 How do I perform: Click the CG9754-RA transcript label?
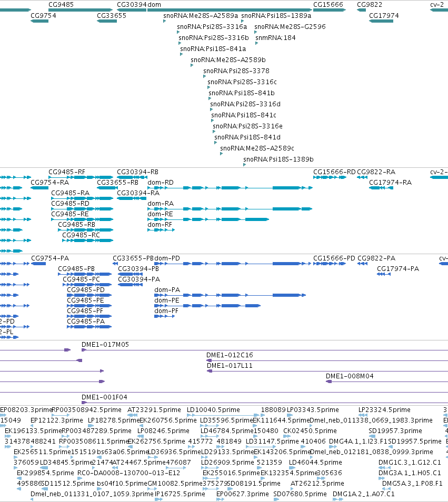(49, 182)
